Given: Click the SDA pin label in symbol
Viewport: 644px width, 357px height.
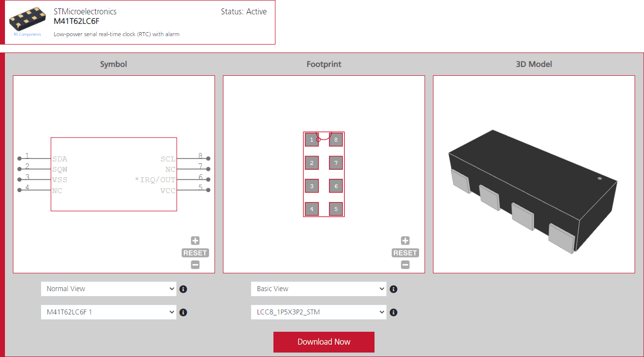Looking at the screenshot, I should pyautogui.click(x=60, y=159).
